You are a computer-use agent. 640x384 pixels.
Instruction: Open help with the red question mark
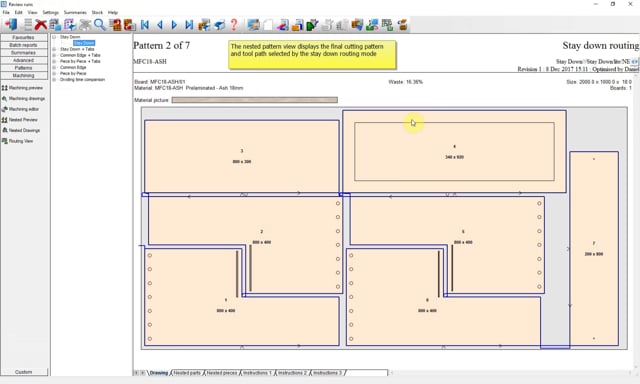234,24
